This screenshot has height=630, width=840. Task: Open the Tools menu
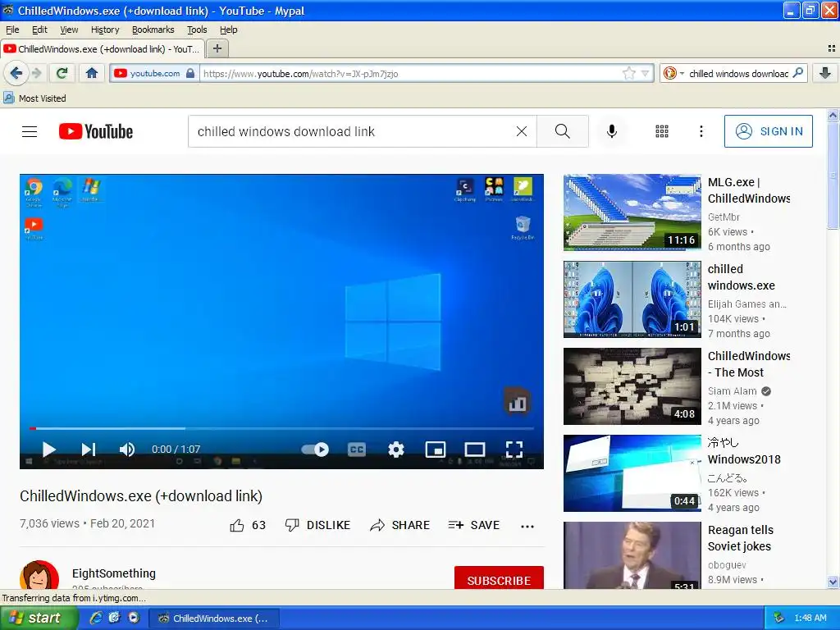tap(197, 30)
